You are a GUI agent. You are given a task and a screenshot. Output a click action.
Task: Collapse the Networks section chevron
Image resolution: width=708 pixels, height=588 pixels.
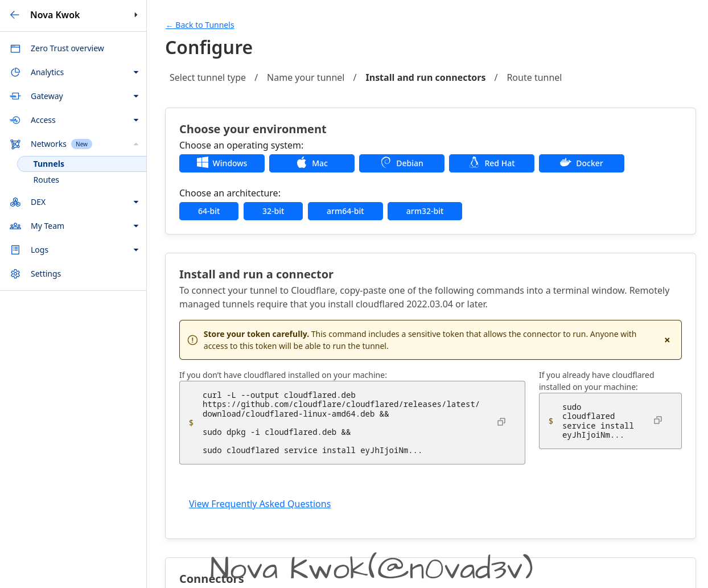coord(136,144)
